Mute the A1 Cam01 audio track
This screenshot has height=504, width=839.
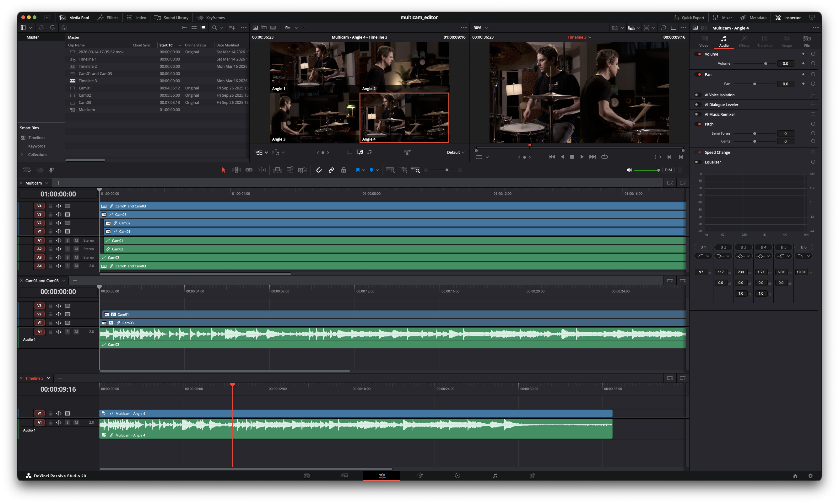tap(76, 240)
